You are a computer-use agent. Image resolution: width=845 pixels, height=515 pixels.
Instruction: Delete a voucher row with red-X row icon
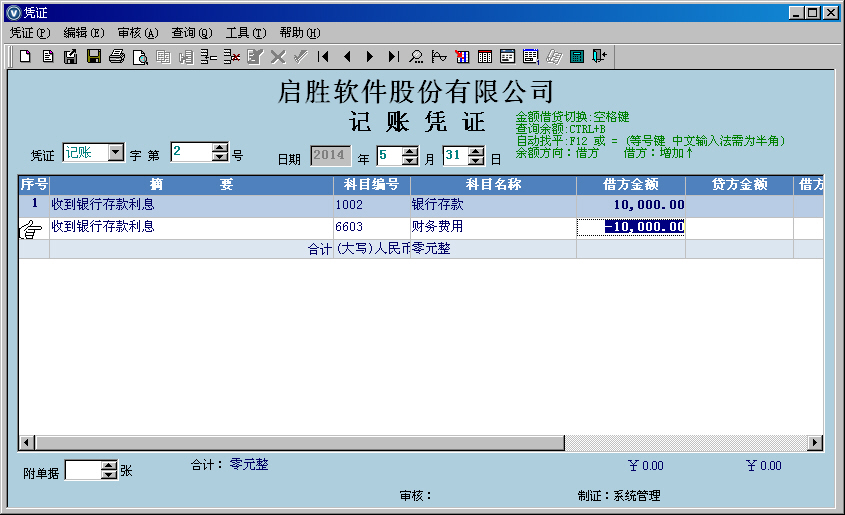pyautogui.click(x=232, y=57)
